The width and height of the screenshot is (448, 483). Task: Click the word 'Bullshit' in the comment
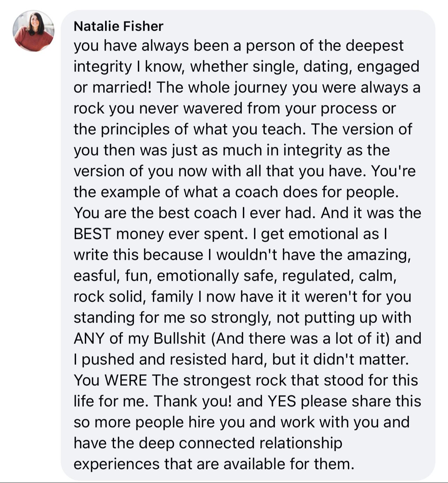tap(179, 339)
